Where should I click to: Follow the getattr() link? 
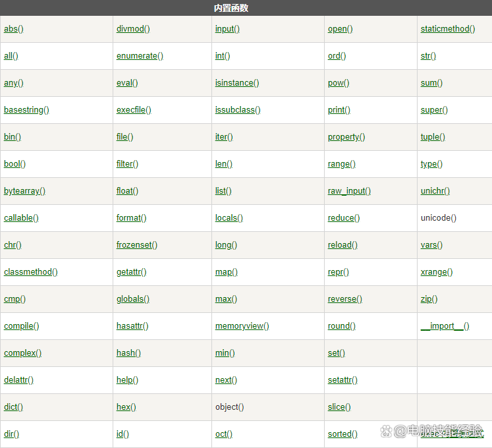[131, 272]
